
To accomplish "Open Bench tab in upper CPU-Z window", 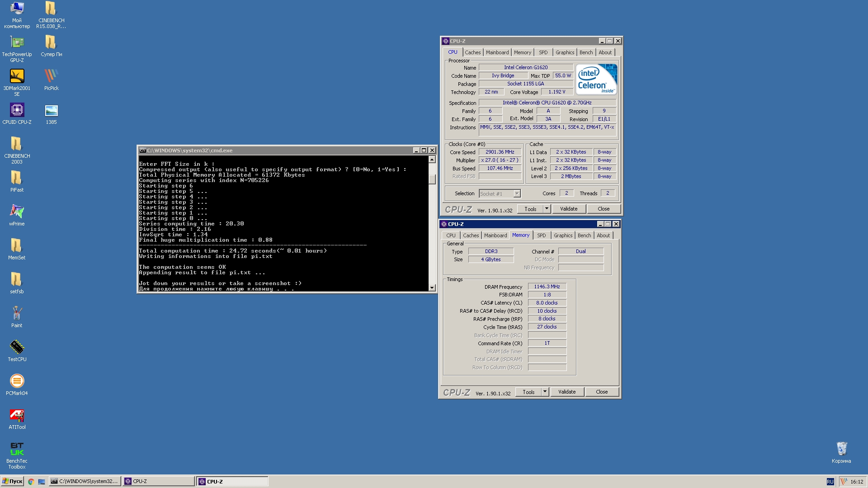I will click(x=586, y=52).
